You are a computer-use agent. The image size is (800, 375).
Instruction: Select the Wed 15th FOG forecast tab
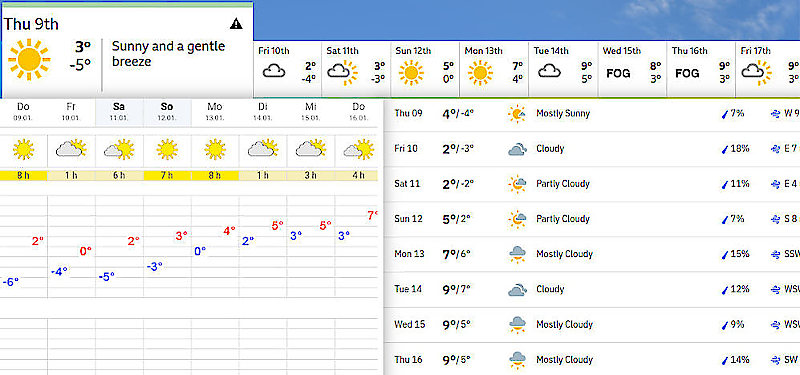(632, 69)
